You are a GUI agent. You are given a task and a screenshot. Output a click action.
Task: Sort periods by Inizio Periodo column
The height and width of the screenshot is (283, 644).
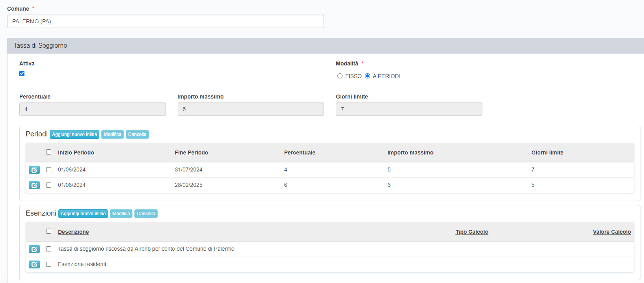76,153
